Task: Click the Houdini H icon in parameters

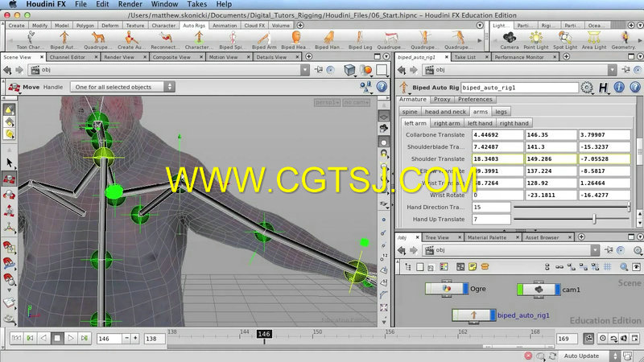Action: point(603,87)
